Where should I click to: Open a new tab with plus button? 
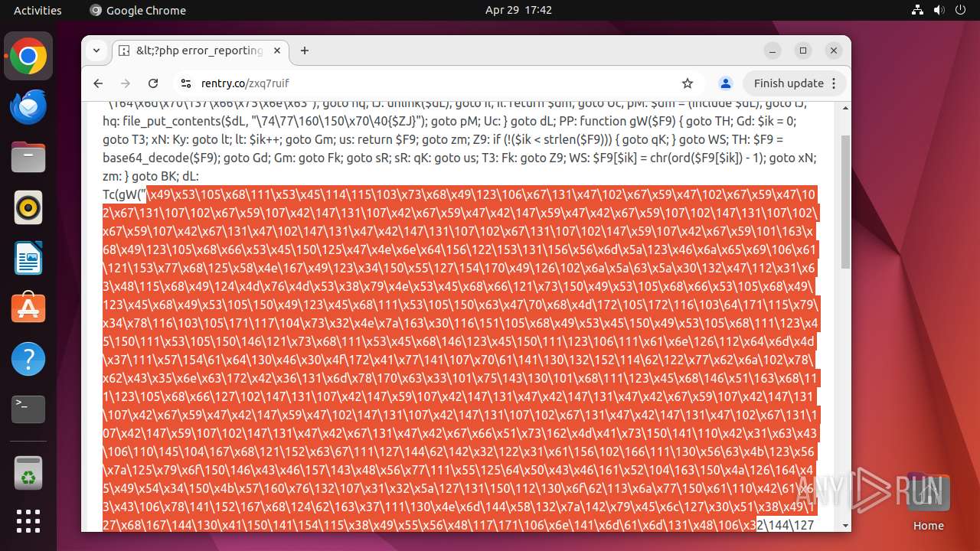click(x=305, y=51)
